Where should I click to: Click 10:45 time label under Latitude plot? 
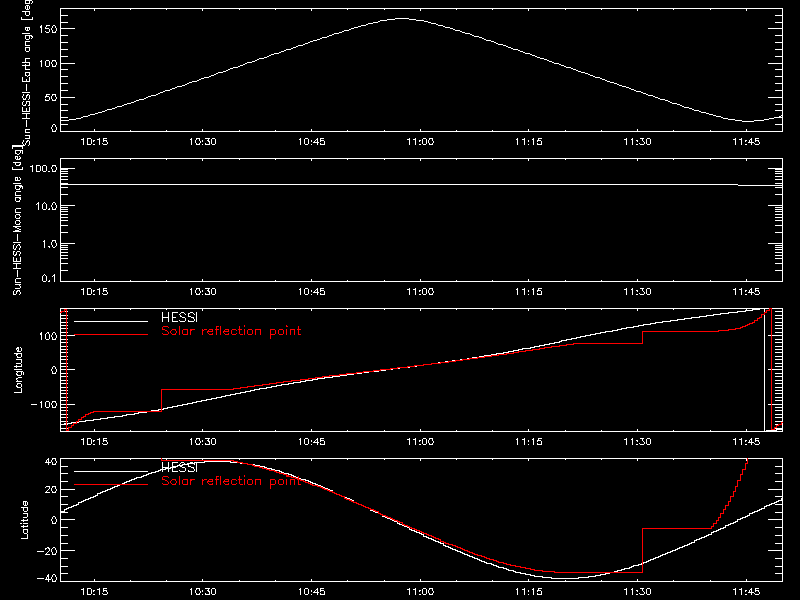[312, 592]
